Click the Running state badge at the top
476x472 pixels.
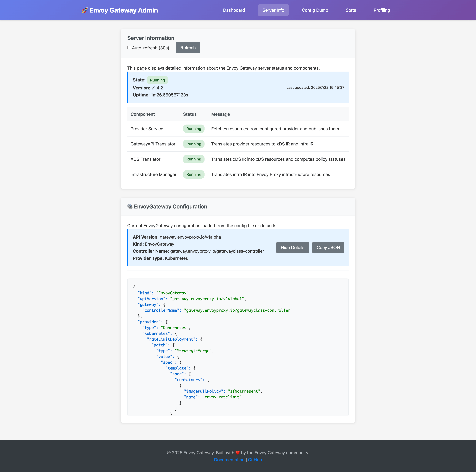157,80
